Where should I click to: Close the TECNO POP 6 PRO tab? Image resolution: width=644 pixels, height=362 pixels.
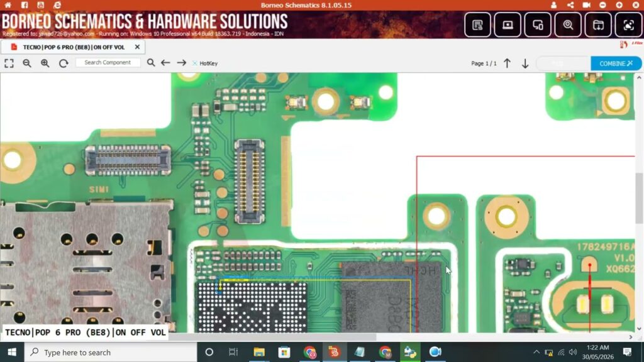click(x=137, y=47)
